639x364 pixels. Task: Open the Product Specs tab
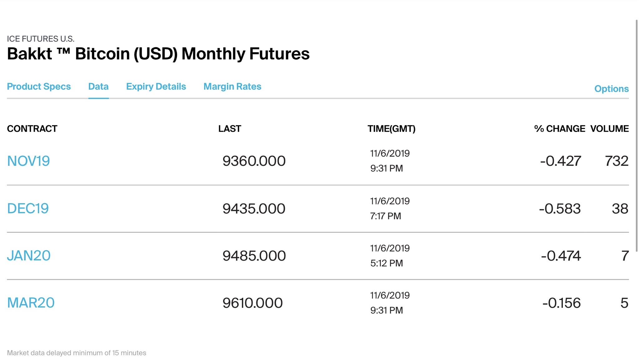[39, 86]
